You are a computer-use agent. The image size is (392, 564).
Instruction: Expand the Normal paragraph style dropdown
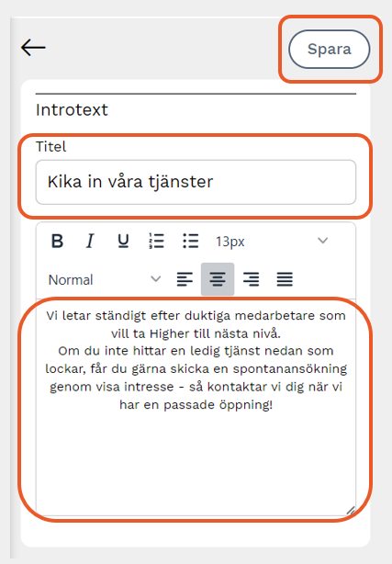(x=105, y=279)
